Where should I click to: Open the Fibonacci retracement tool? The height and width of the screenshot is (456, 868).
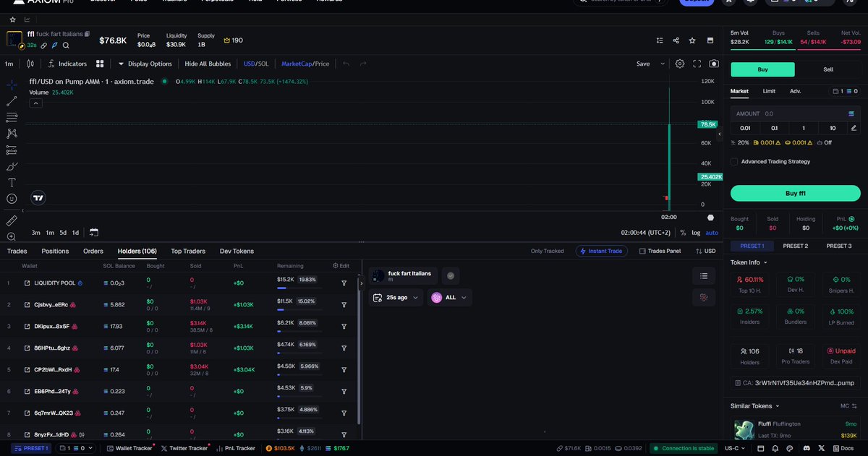coord(12,117)
